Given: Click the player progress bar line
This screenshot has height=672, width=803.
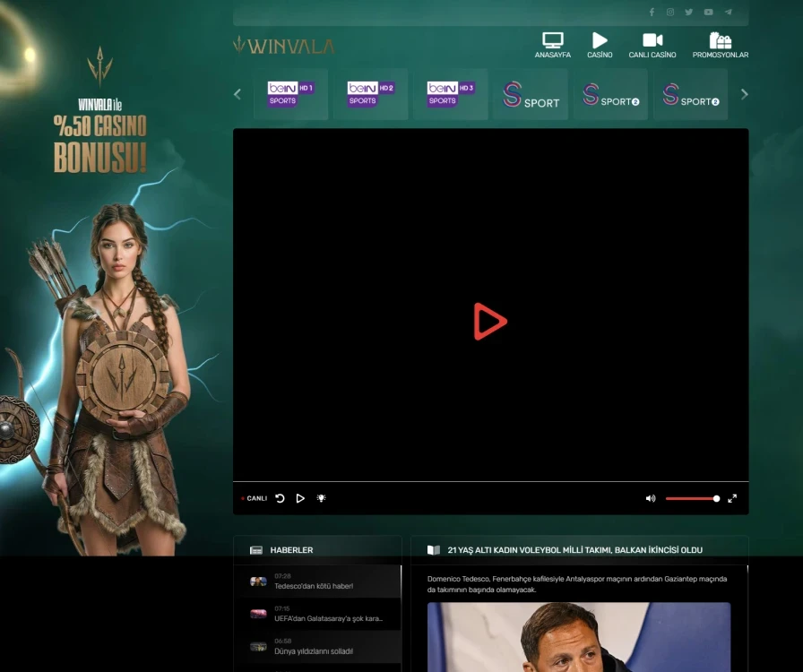Looking at the screenshot, I should [x=490, y=481].
